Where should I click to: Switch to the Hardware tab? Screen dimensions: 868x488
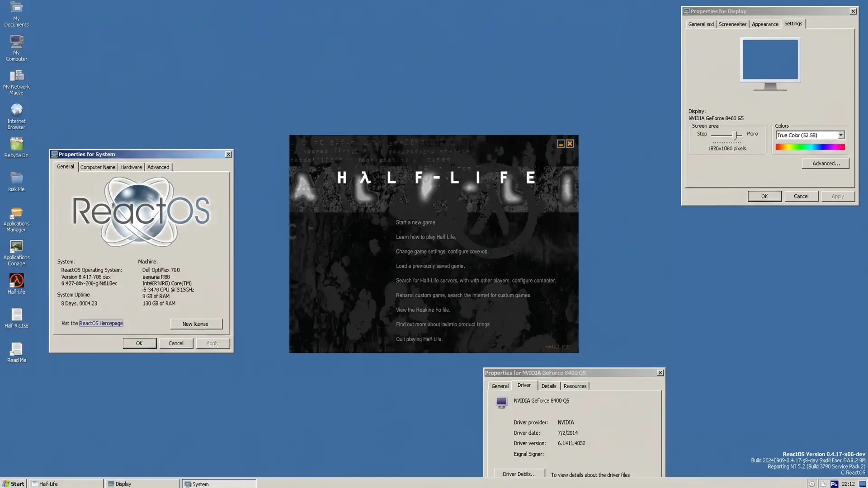click(x=131, y=167)
